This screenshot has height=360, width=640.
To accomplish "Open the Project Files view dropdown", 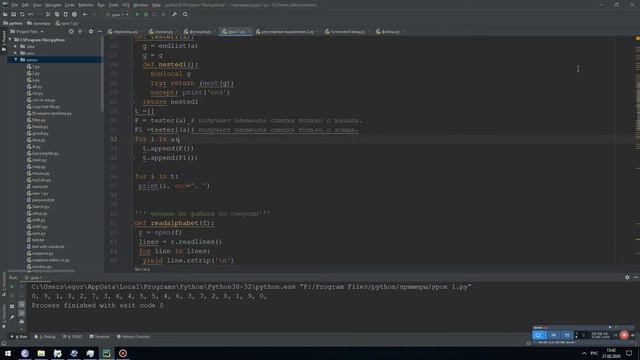I will (x=27, y=31).
